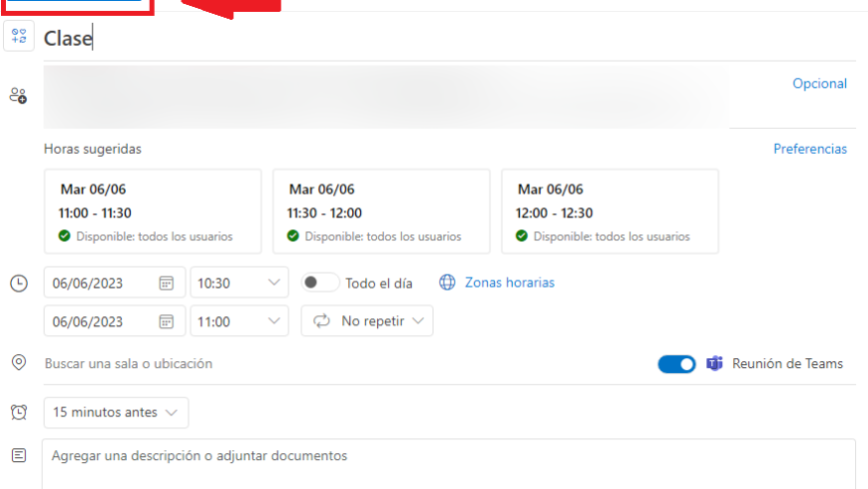Select suggested time 11:30 - 12:00
The image size is (868, 489).
381,212
